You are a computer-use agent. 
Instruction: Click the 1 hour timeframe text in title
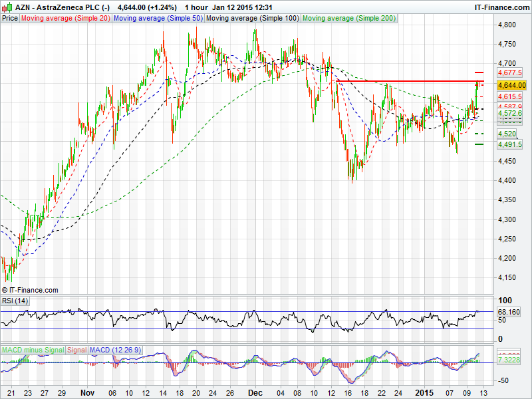point(196,6)
